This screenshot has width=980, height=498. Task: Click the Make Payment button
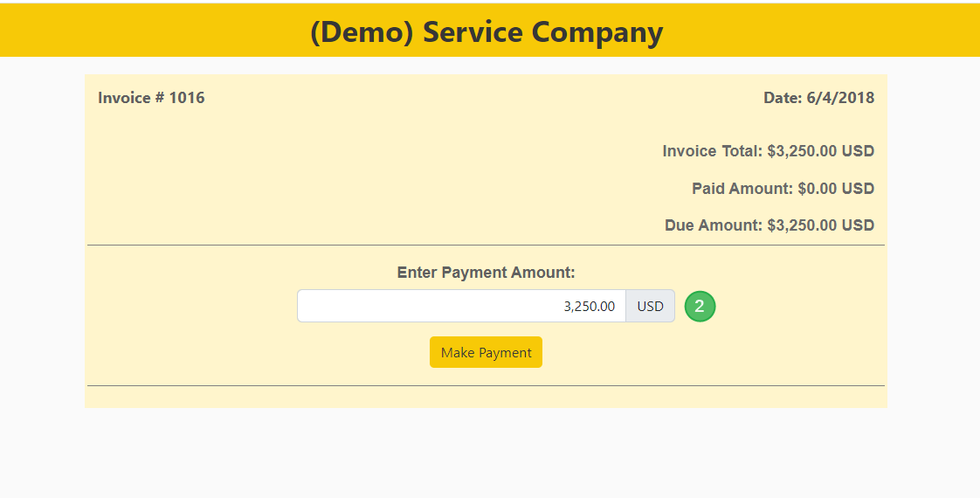pyautogui.click(x=486, y=352)
